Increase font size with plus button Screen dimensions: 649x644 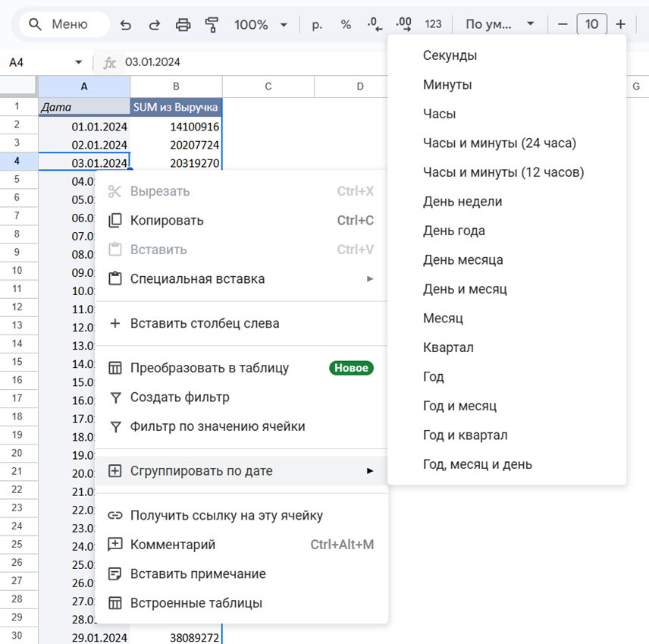click(x=620, y=25)
